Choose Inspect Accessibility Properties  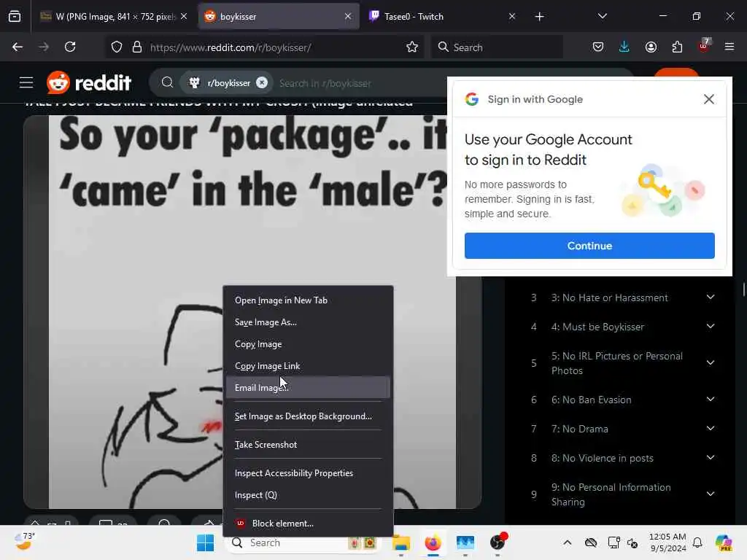click(x=308, y=472)
